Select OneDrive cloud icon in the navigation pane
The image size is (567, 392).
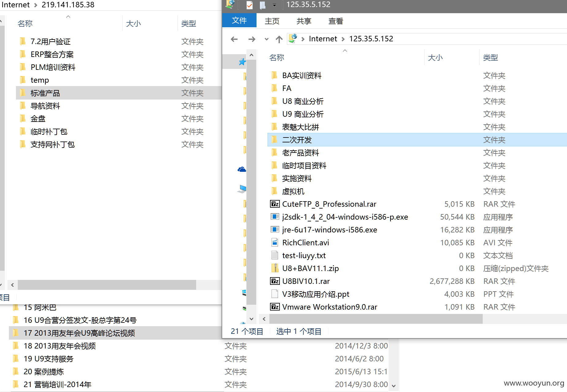(x=242, y=169)
